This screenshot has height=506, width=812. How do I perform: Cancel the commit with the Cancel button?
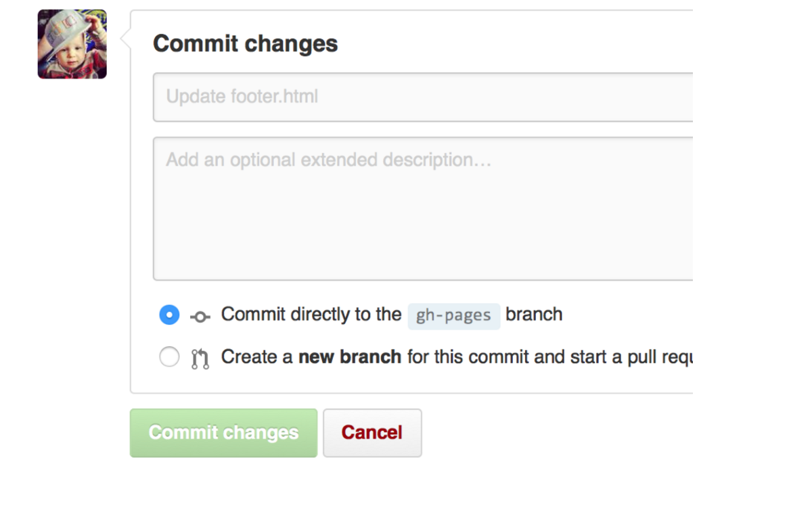pyautogui.click(x=372, y=433)
